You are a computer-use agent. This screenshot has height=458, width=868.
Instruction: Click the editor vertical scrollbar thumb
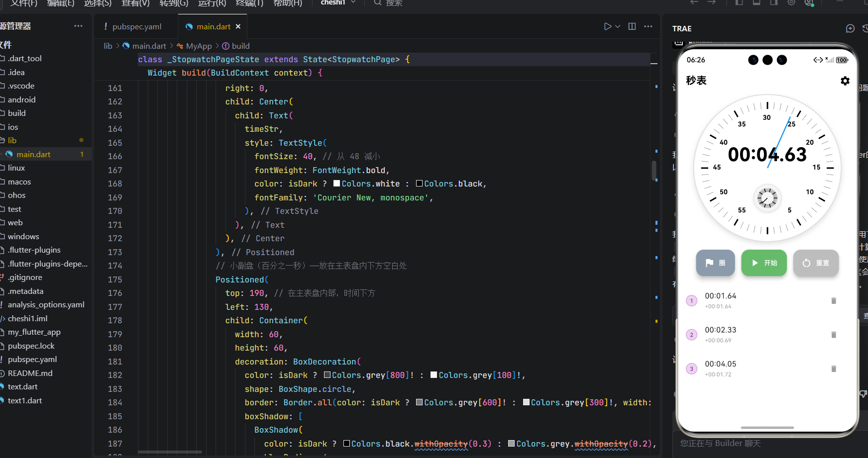click(x=654, y=171)
